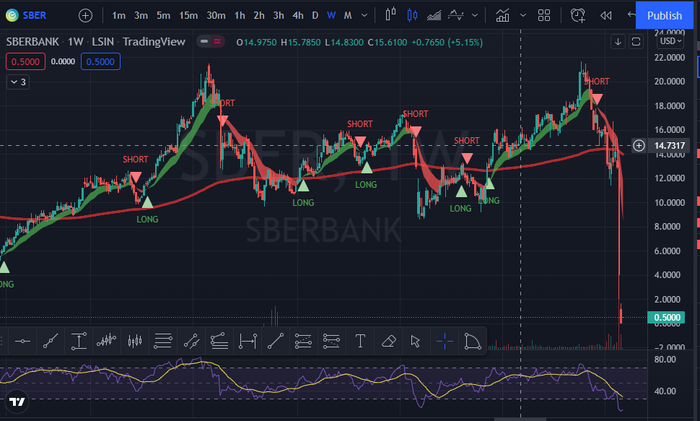Select the daily D interval

[x=315, y=16]
